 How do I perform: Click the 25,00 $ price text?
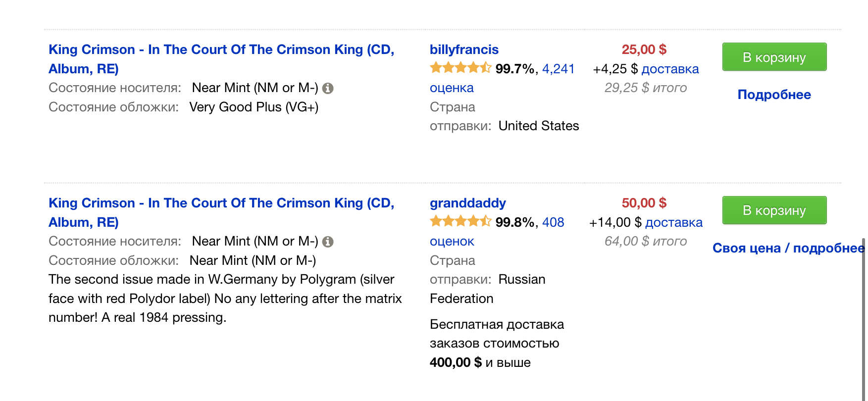[644, 50]
